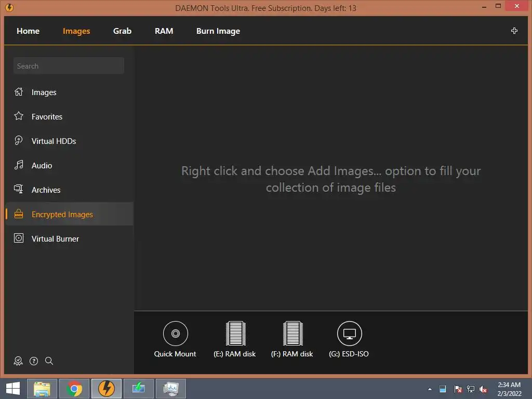
Task: Open the green arrow download taskbar app
Action: click(x=139, y=389)
